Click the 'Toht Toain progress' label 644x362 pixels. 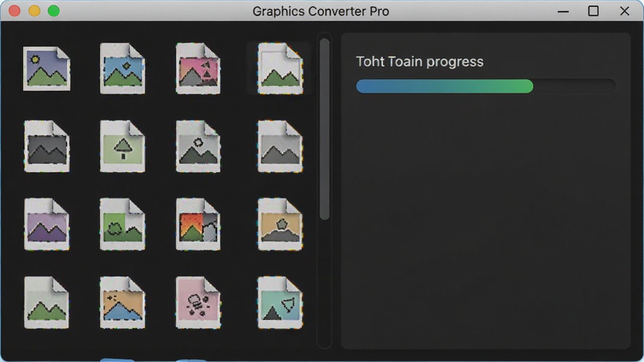click(419, 62)
